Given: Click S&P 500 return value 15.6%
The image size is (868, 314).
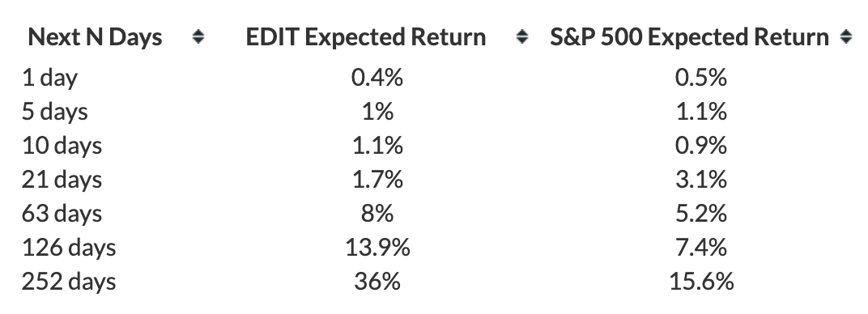Looking at the screenshot, I should [x=701, y=282].
